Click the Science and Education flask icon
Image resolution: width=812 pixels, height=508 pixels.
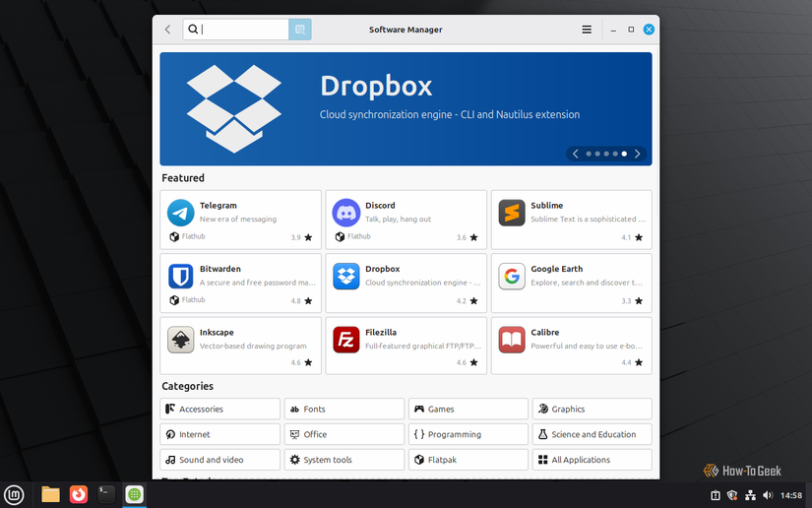(542, 434)
